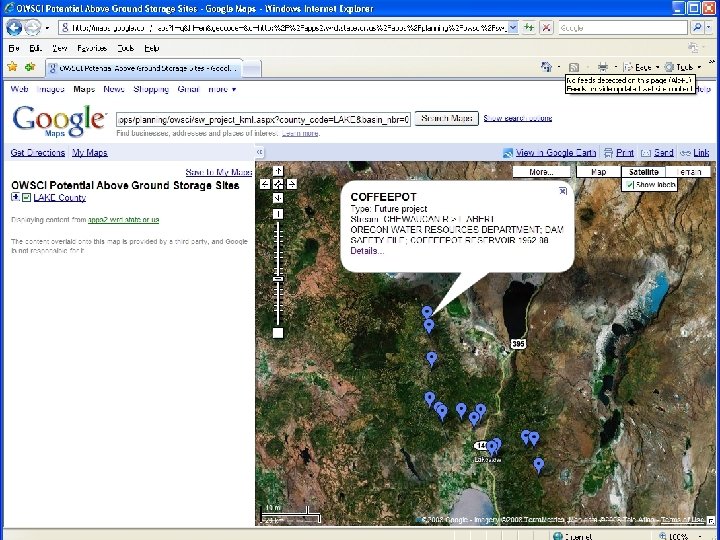The image size is (720, 540).
Task: Click the magnifier search icon in toolbar
Action: tap(697, 28)
